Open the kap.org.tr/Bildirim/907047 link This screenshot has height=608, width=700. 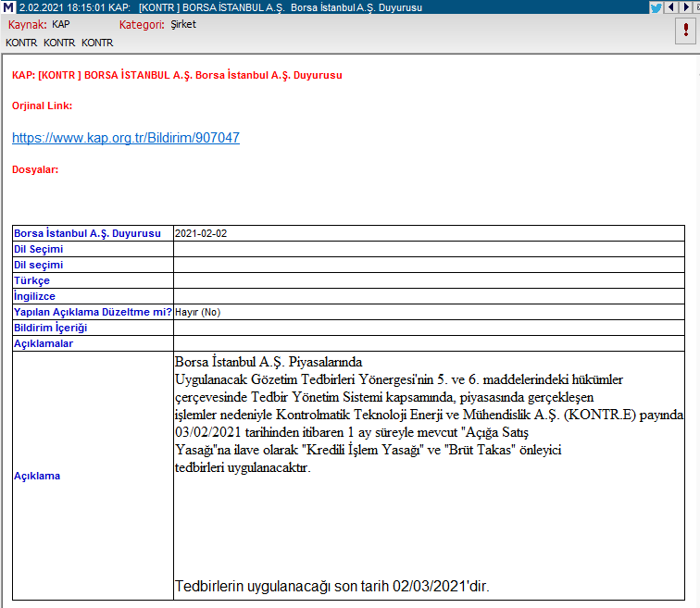(126, 137)
